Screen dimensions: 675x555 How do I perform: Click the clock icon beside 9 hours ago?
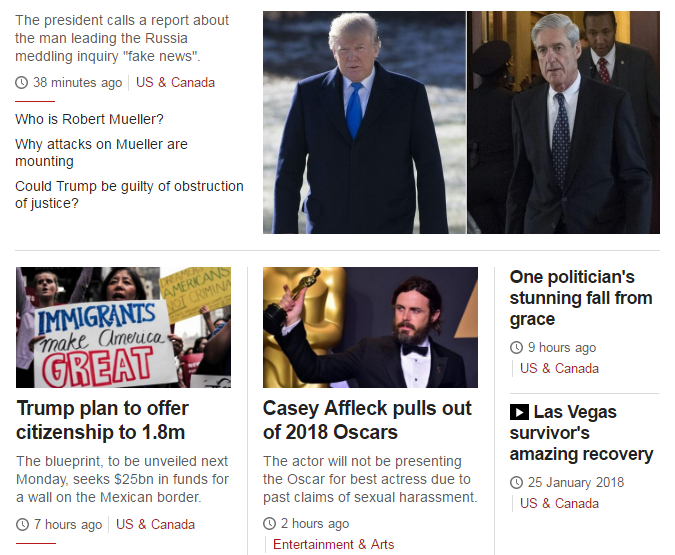516,347
